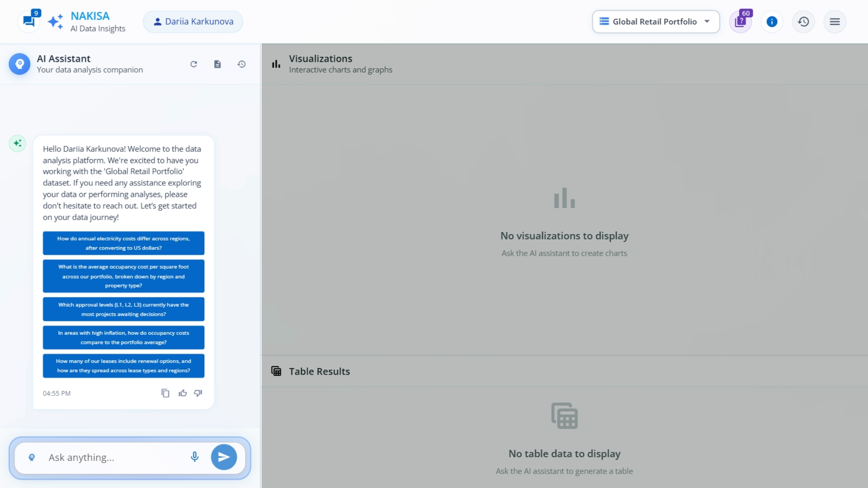
Task: Choose the high inflation occupancy costs suggestion
Action: (123, 338)
